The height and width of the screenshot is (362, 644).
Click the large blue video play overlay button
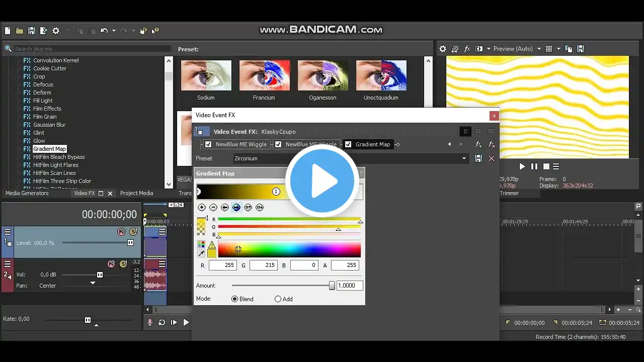click(x=322, y=181)
